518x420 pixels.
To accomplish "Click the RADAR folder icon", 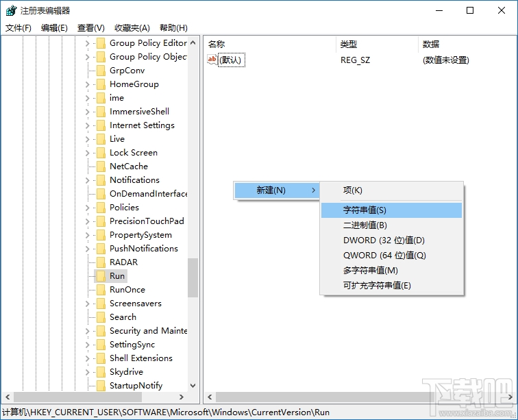I will pyautogui.click(x=101, y=262).
